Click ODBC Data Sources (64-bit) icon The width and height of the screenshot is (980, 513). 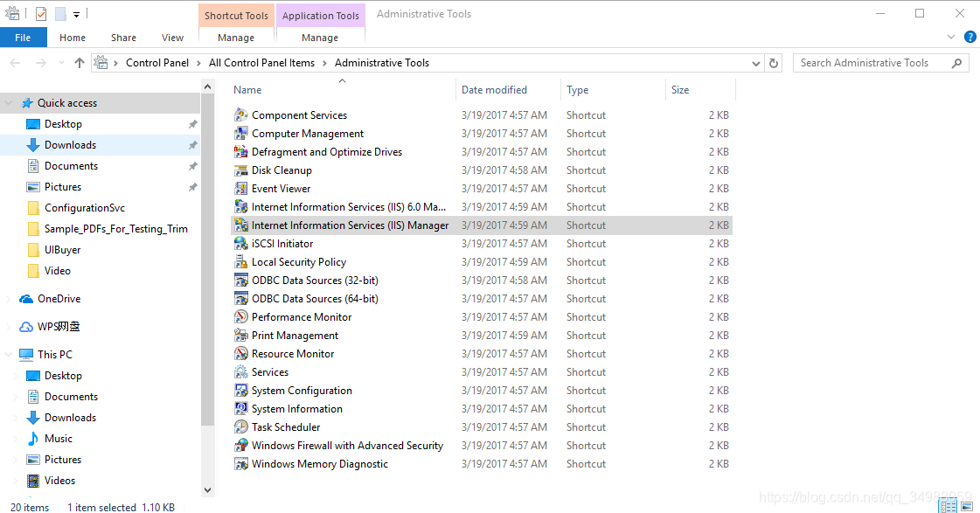click(240, 299)
